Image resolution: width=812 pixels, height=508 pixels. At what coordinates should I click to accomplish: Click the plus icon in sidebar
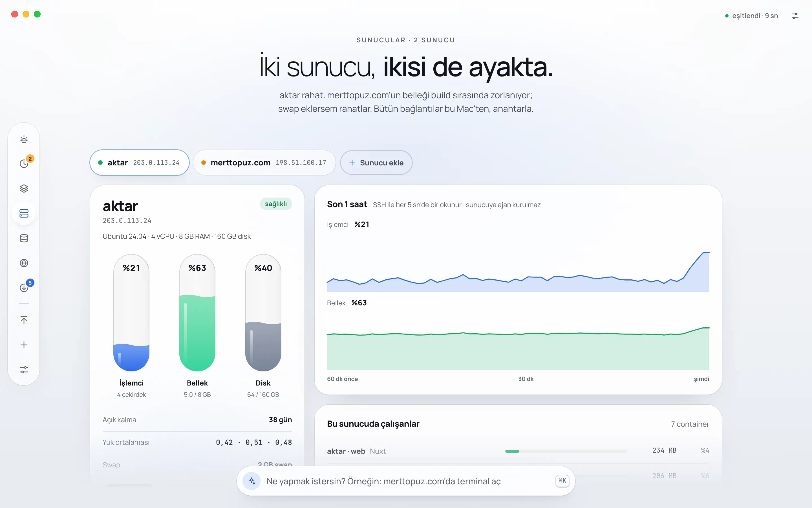point(24,345)
